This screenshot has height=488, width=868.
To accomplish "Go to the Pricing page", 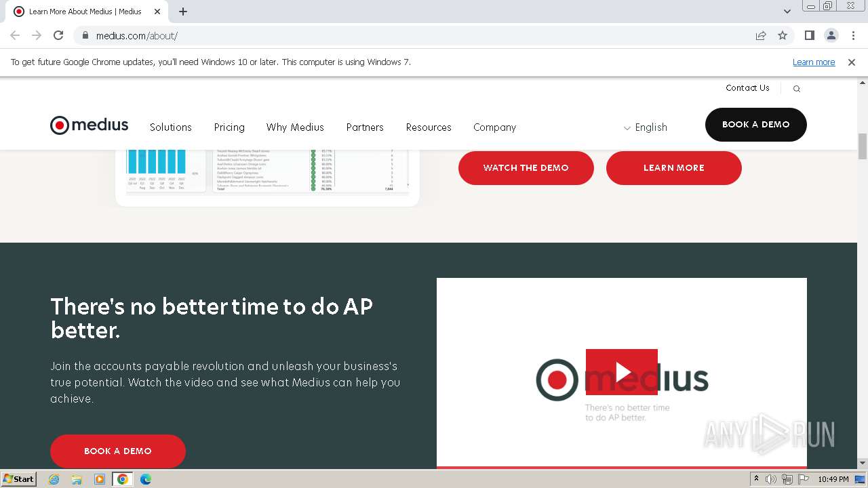I will (229, 127).
